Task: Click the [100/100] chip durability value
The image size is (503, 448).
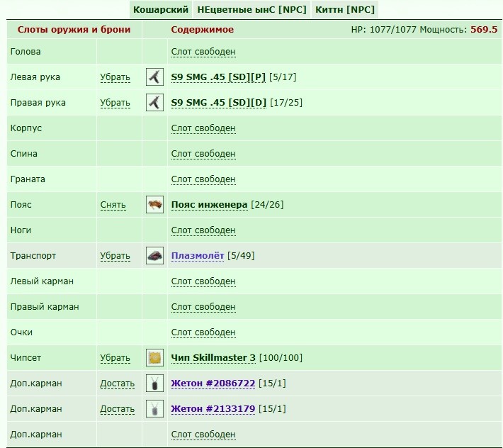Action: [x=281, y=357]
